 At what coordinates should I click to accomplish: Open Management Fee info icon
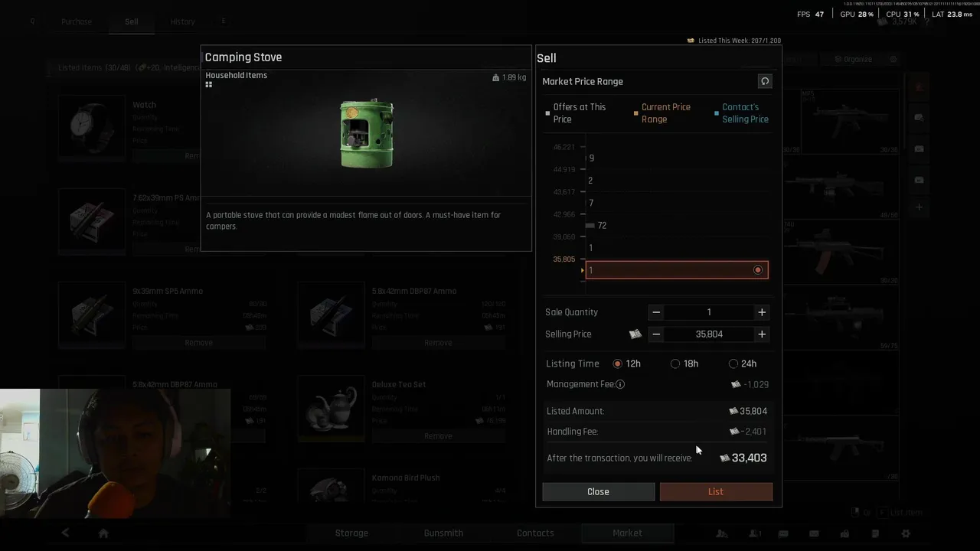pyautogui.click(x=620, y=384)
